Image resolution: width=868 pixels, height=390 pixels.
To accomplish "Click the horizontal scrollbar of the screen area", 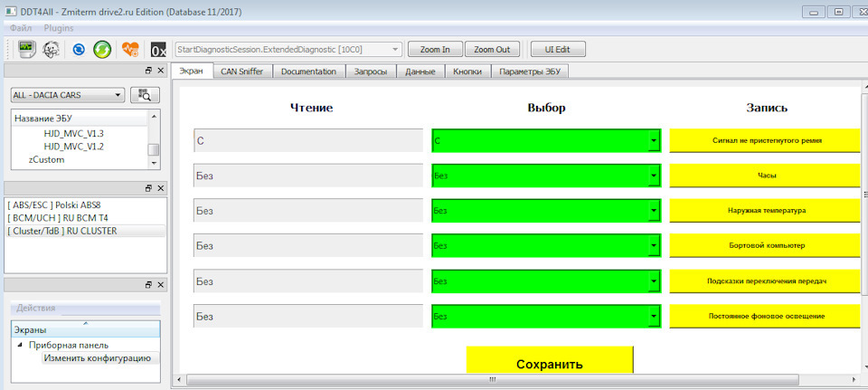I will coord(492,380).
